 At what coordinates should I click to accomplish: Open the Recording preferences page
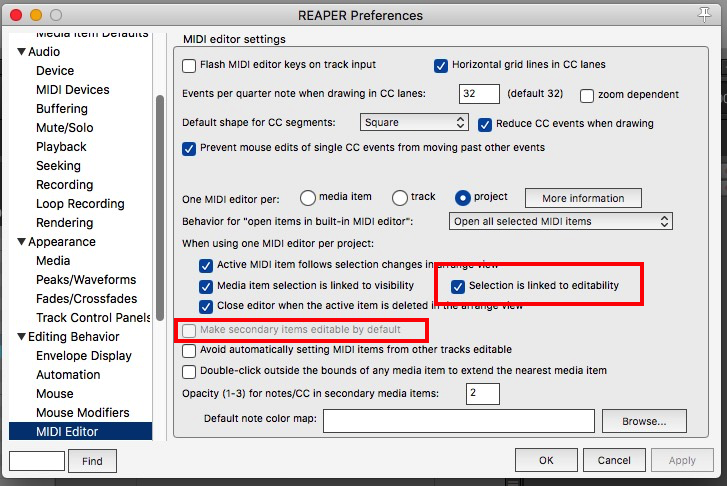(x=64, y=185)
